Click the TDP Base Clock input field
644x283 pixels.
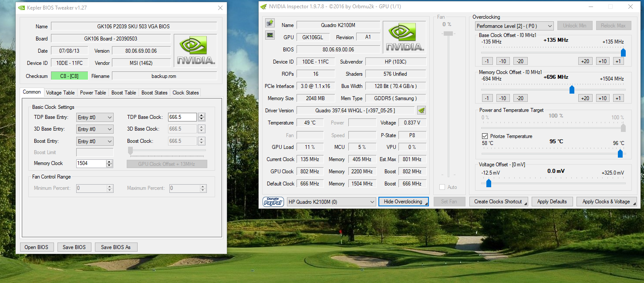pos(182,117)
